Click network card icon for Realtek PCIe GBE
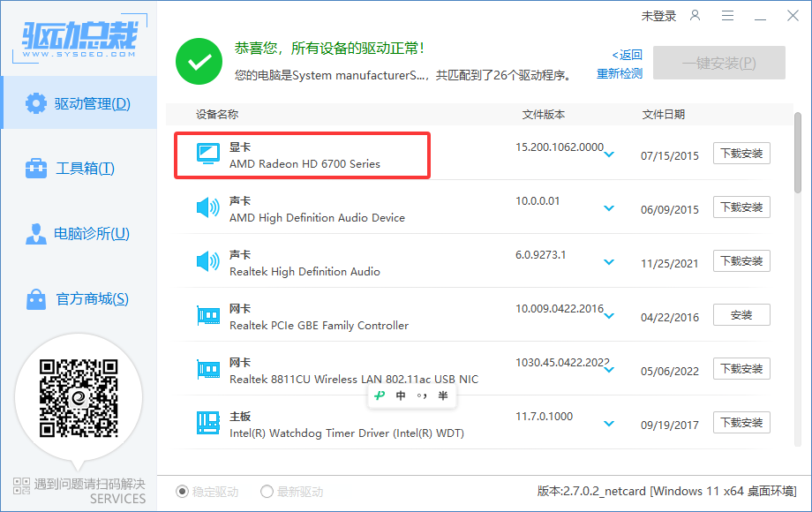Screen dimensions: 812x512 (208, 315)
